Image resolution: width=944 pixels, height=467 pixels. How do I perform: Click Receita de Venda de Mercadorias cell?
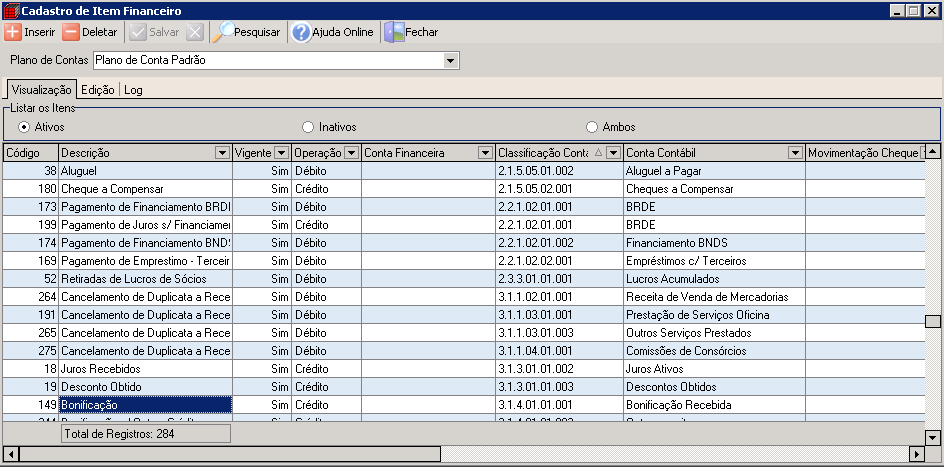point(715,297)
